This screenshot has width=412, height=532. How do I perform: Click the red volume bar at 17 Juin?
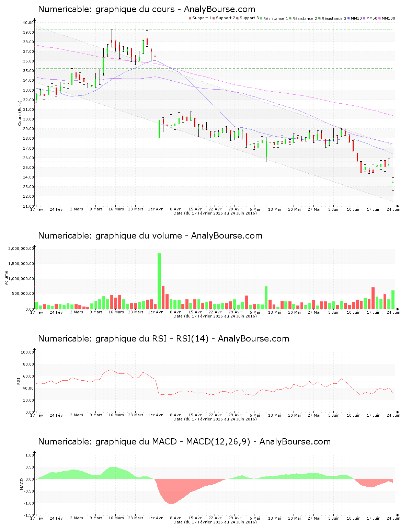tap(373, 298)
